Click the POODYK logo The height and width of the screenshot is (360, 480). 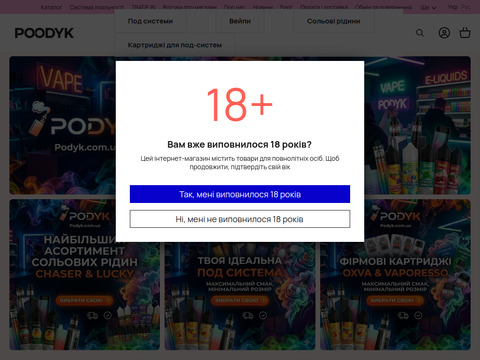(44, 33)
